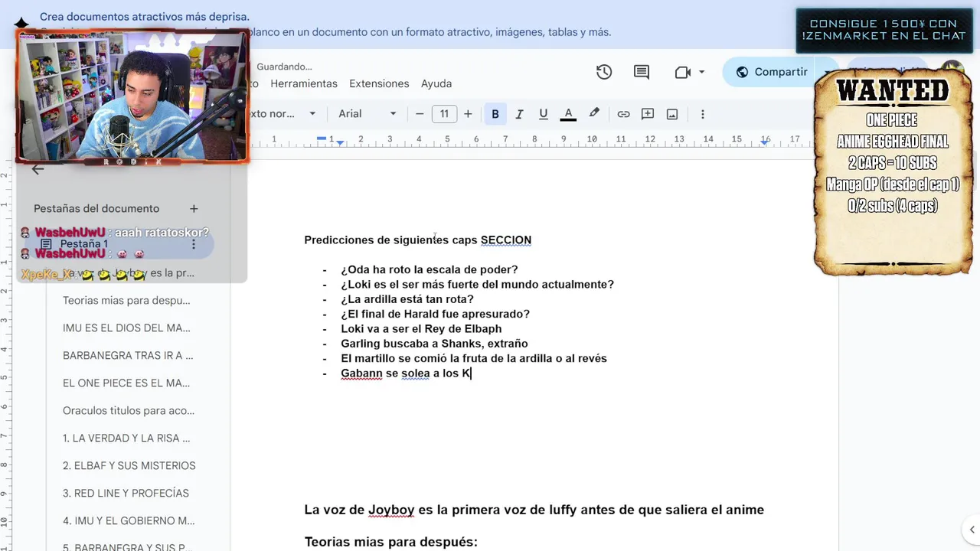This screenshot has width=980, height=551.
Task: Go to outline entry 'Oraculos titulos para aco...'
Action: point(129,411)
